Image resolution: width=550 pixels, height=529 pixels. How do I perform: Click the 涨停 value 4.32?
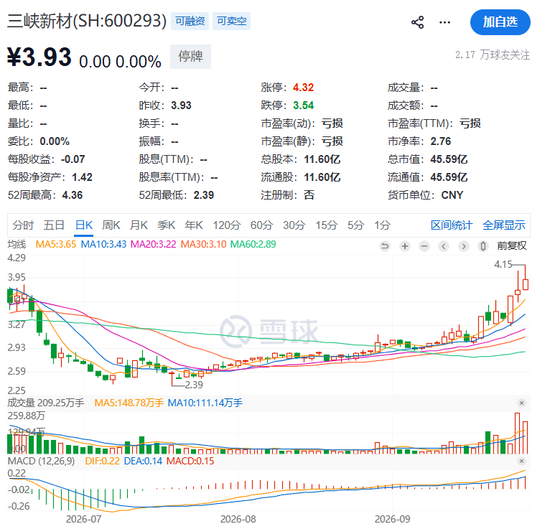303,87
